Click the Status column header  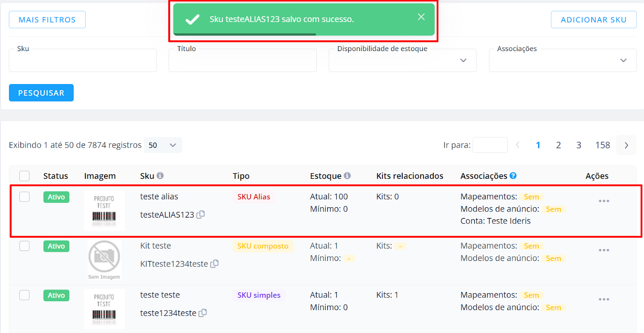56,176
